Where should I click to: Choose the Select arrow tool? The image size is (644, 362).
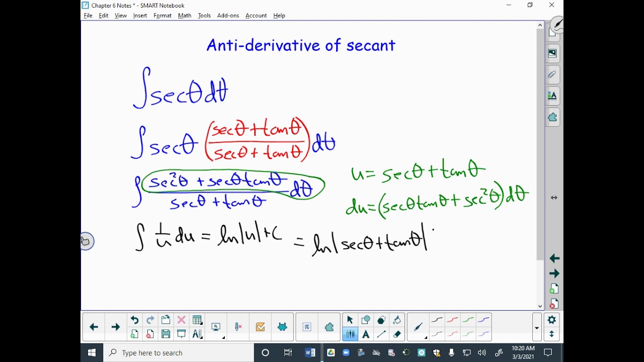[350, 320]
